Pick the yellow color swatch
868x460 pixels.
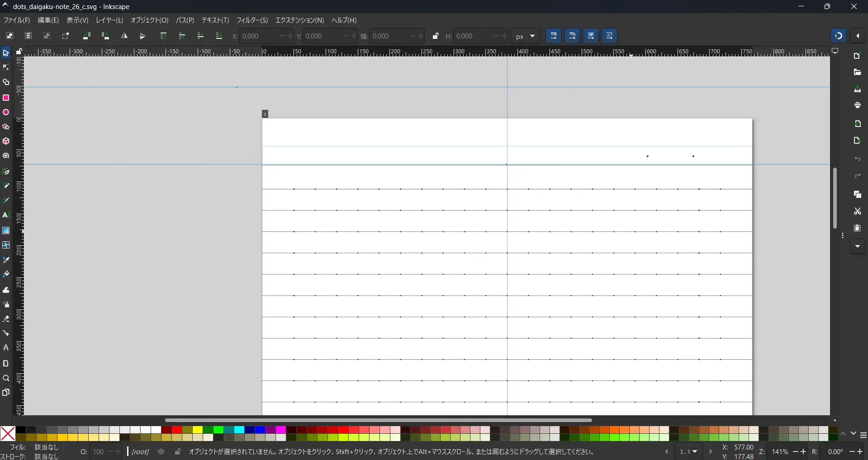(198, 430)
